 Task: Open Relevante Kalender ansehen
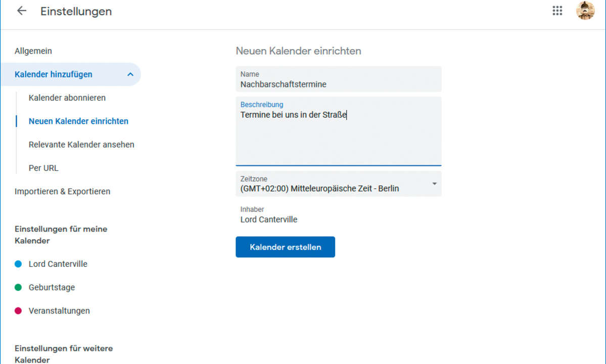pos(81,145)
